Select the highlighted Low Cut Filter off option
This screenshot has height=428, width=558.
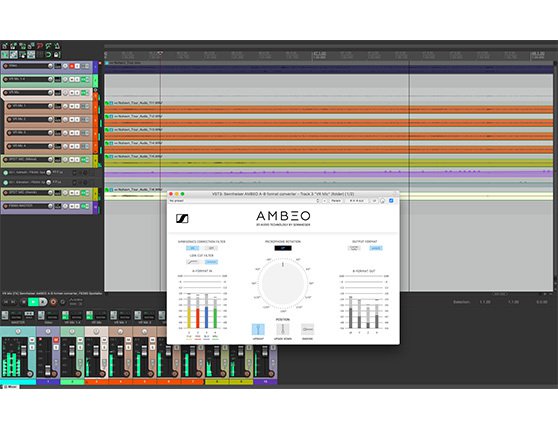(x=211, y=262)
